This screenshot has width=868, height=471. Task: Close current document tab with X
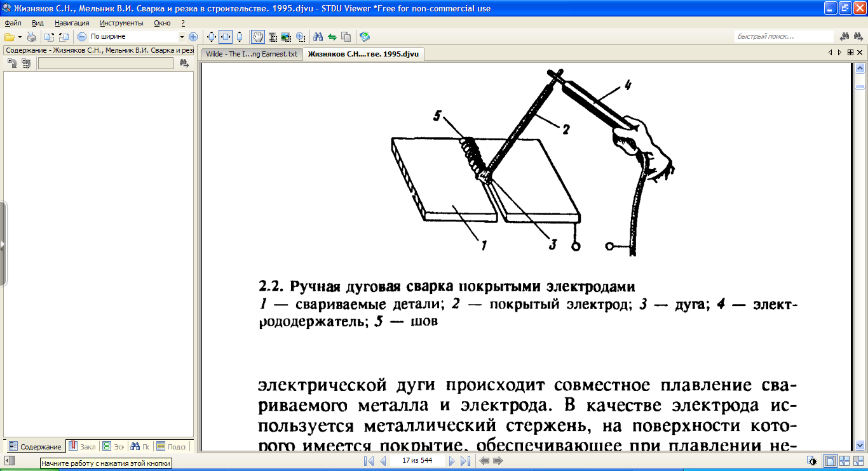[x=861, y=53]
